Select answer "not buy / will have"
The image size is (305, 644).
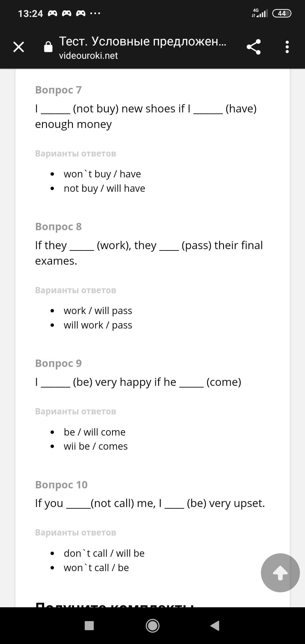104,188
